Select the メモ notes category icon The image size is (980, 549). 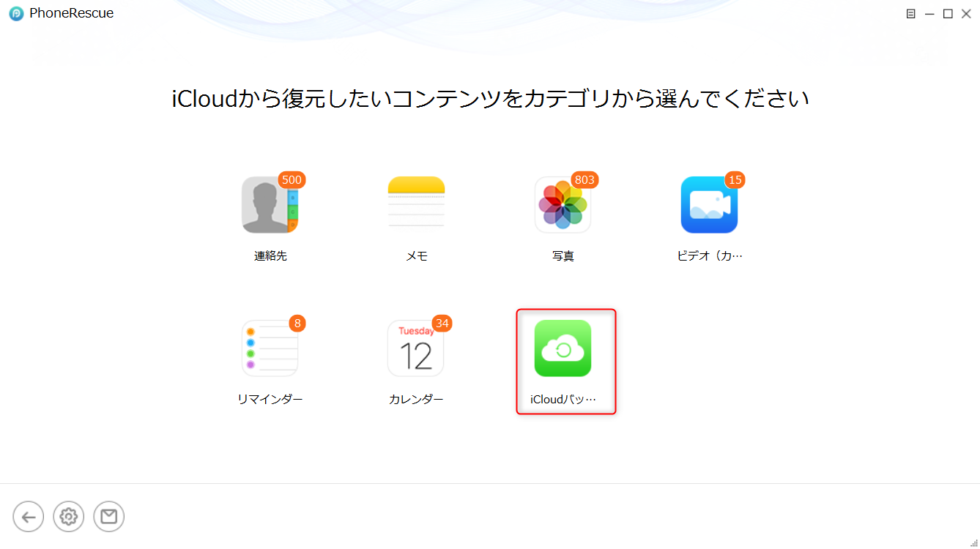click(x=416, y=205)
